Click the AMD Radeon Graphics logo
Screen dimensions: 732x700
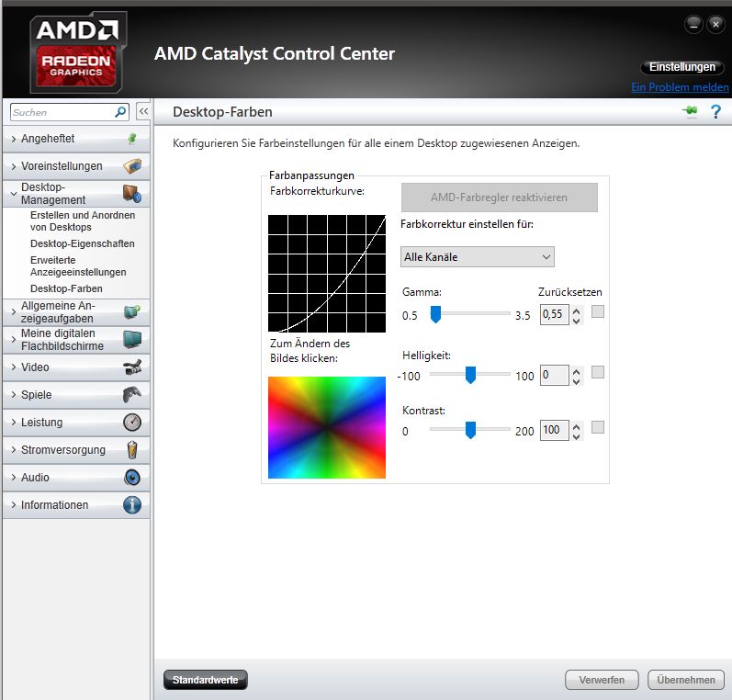coord(77,52)
